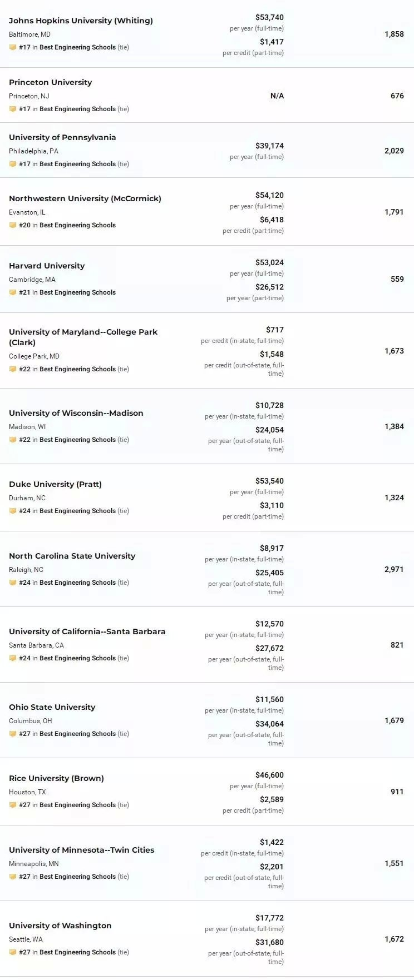Open University of California--Santa Barbara listing
The image size is (414, 980).
click(87, 631)
